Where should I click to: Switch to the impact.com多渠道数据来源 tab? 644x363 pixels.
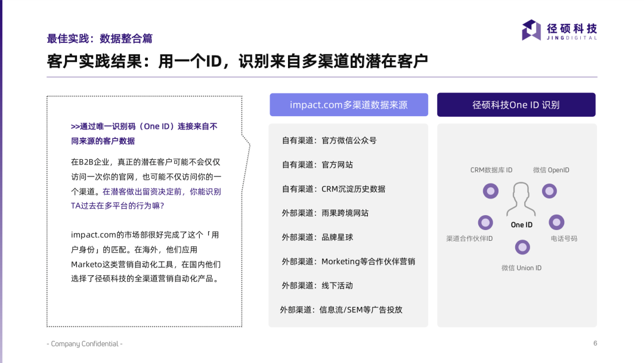349,104
